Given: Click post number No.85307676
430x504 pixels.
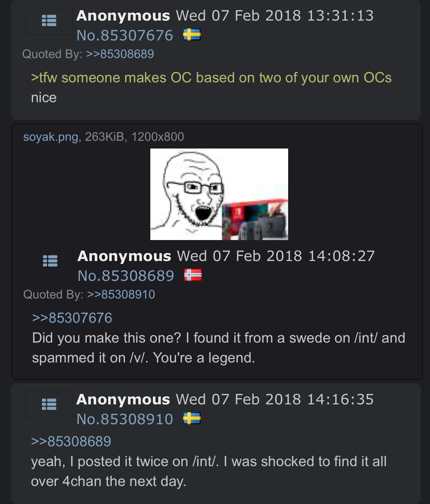Looking at the screenshot, I should click(125, 36).
